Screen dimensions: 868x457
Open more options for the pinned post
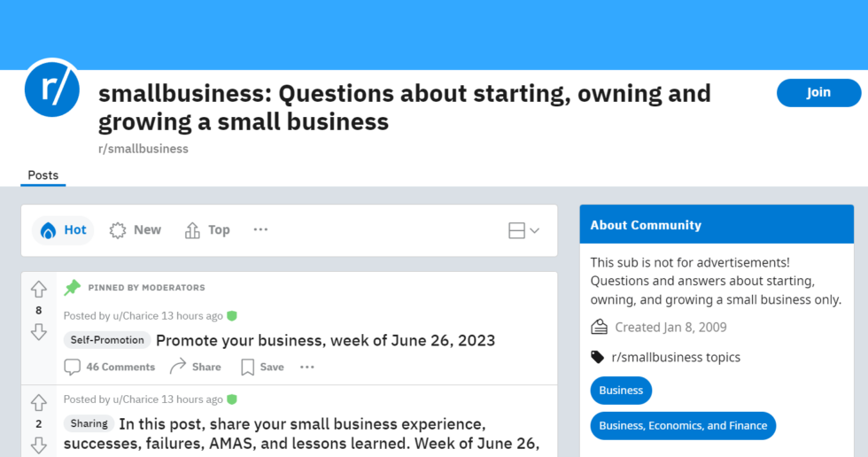pos(307,367)
